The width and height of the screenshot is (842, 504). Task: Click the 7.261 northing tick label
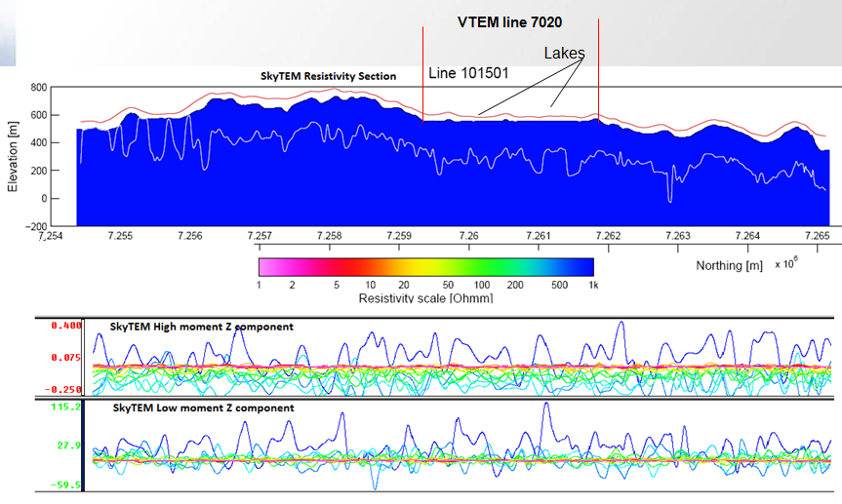pos(538,236)
